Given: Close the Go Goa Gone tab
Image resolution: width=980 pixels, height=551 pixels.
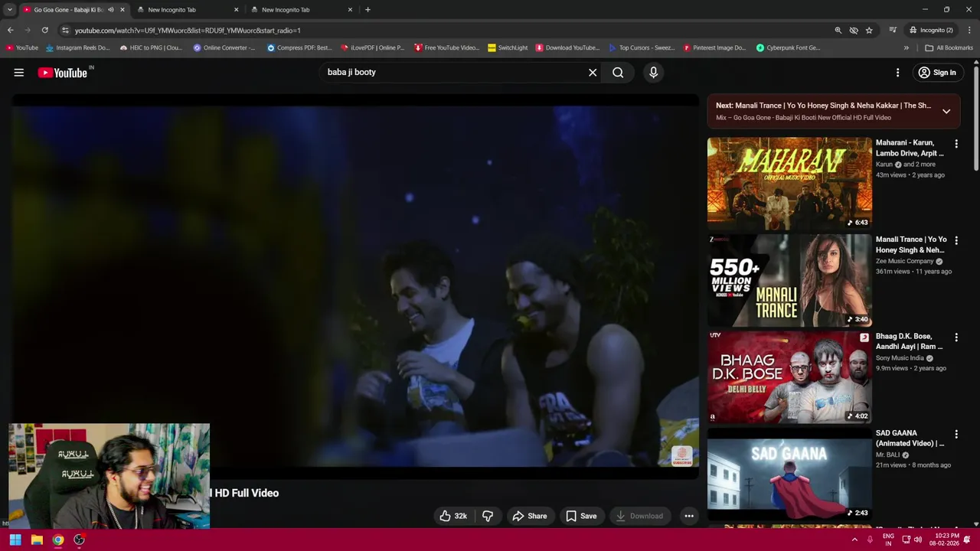Looking at the screenshot, I should [122, 10].
